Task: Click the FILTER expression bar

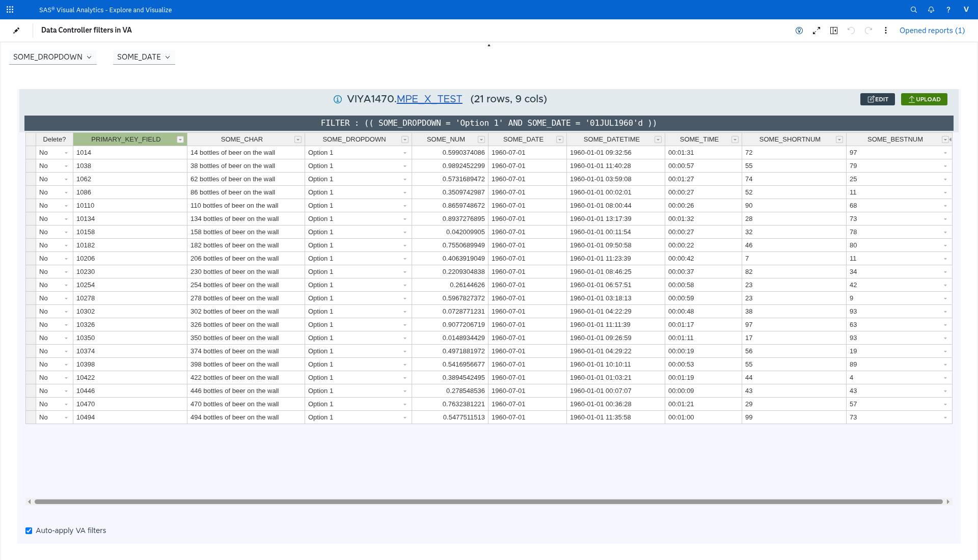Action: point(489,123)
